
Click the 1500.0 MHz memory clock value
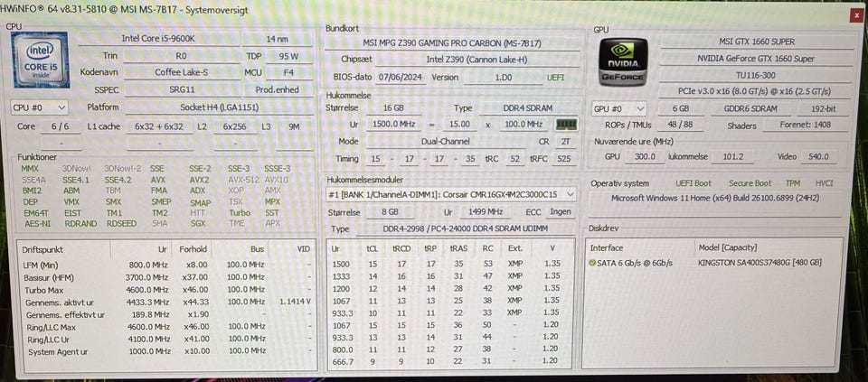point(393,125)
